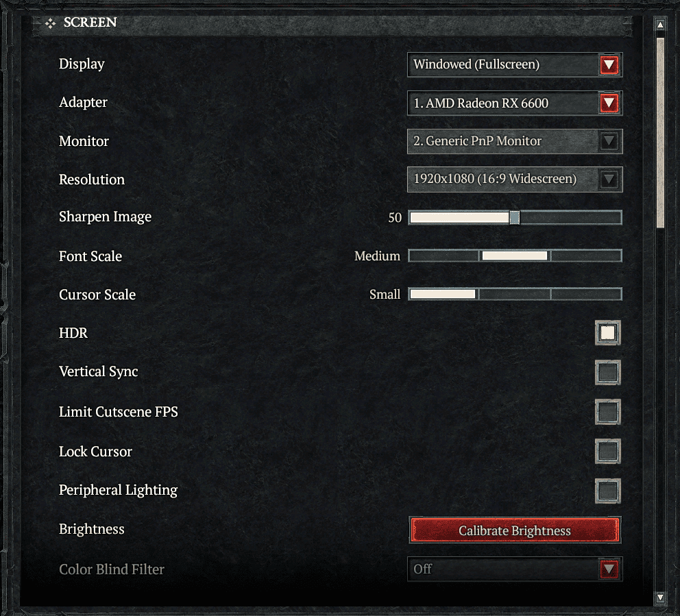680x616 pixels.
Task: Enable the Lock Cursor checkbox
Action: tap(607, 451)
